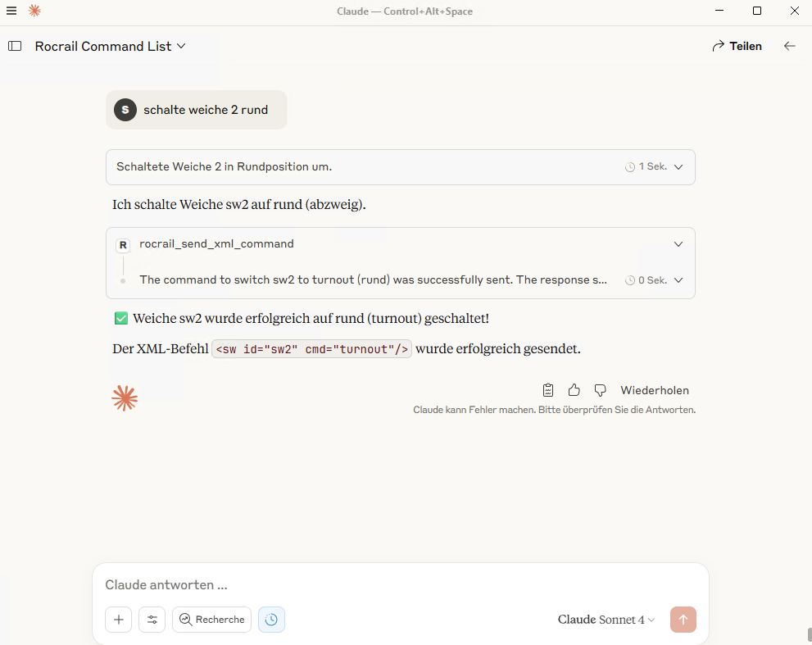Toggle the Recherche mode button
This screenshot has height=645, width=812.
(x=211, y=620)
